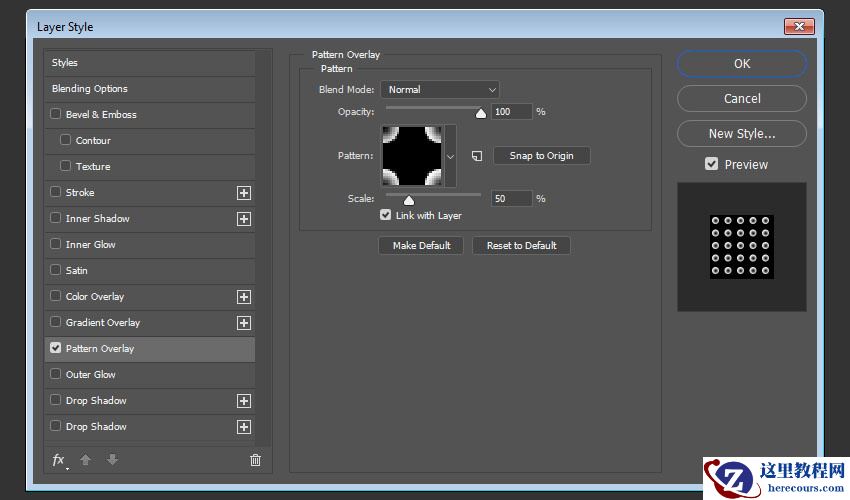
Task: Click the Make Default button
Action: coord(421,246)
